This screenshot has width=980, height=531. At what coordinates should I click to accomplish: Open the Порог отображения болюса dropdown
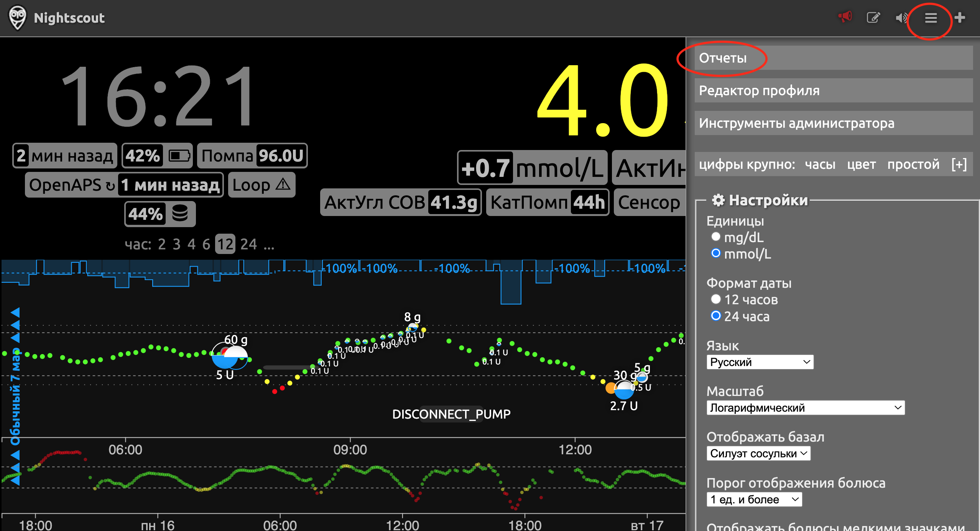click(x=754, y=499)
